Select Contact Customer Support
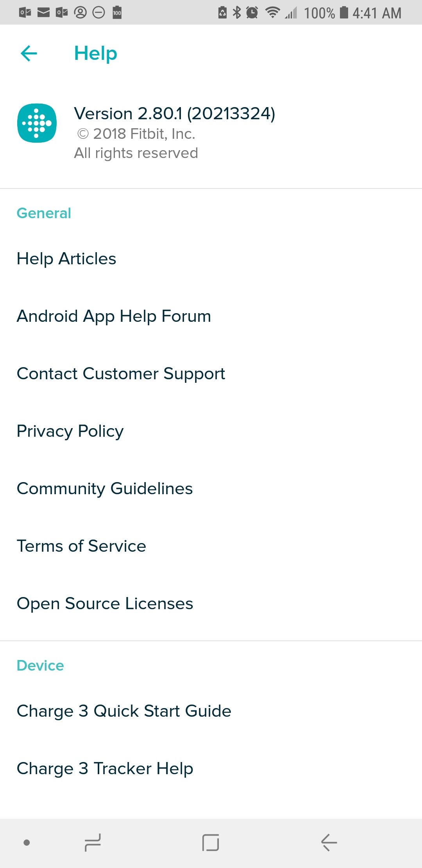This screenshot has height=868, width=422. [x=121, y=374]
